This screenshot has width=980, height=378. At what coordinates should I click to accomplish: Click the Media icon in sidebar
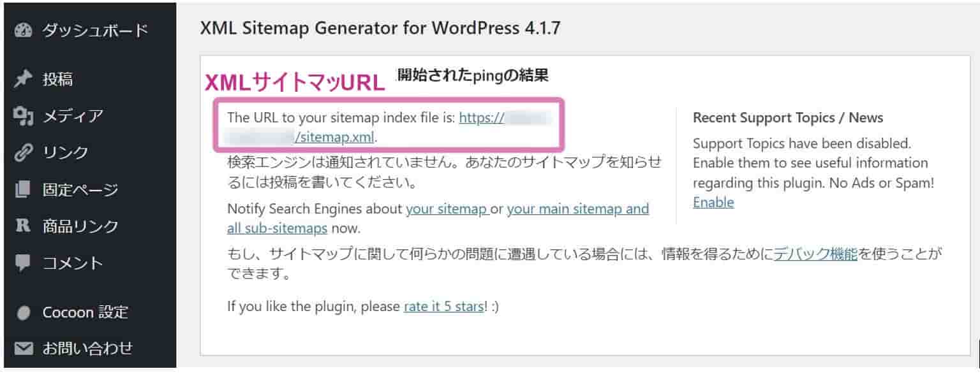(23, 116)
